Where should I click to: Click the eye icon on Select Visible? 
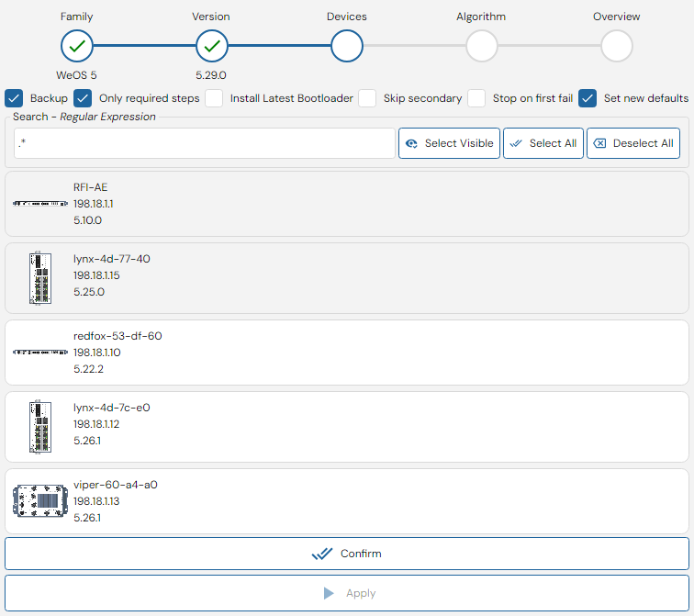(x=411, y=143)
